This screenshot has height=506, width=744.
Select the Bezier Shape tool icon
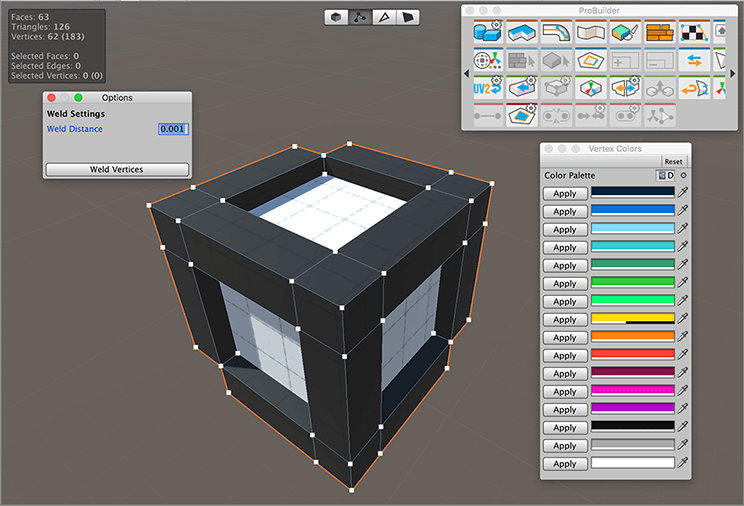pyautogui.click(x=557, y=33)
